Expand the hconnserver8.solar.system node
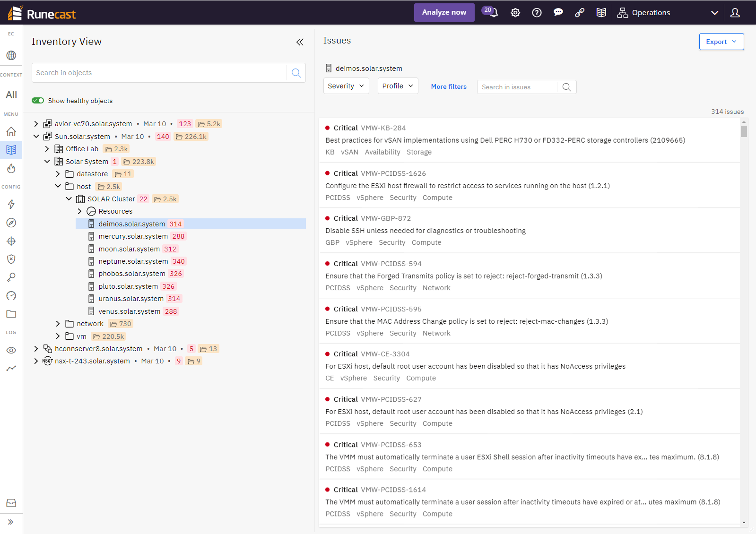Image resolution: width=756 pixels, height=534 pixels. click(36, 349)
